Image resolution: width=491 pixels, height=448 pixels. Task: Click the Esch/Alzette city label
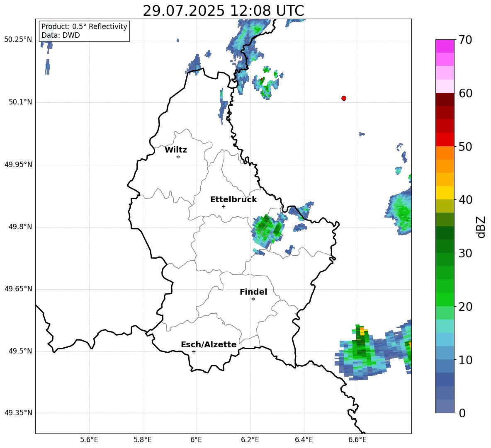click(x=209, y=344)
